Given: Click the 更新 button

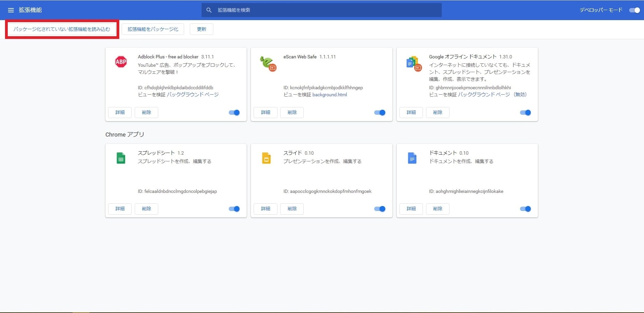Looking at the screenshot, I should tap(202, 29).
